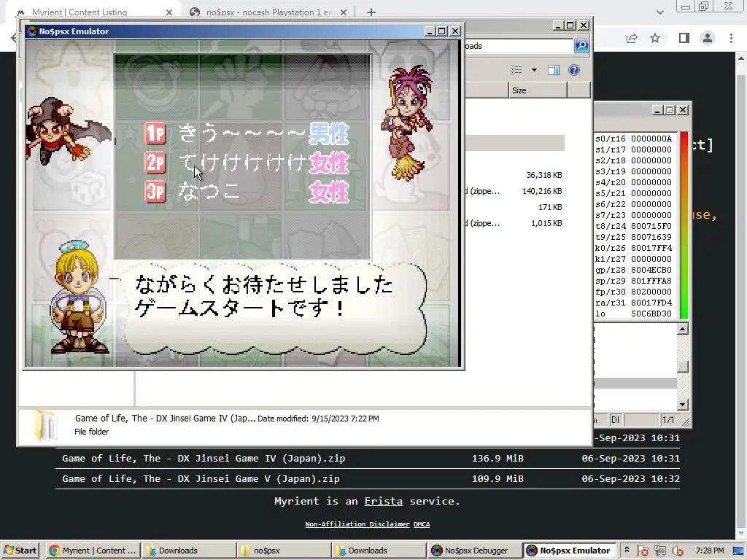Image resolution: width=747 pixels, height=560 pixels.
Task: Click the Action Center flag tray icon
Action: tap(642, 551)
